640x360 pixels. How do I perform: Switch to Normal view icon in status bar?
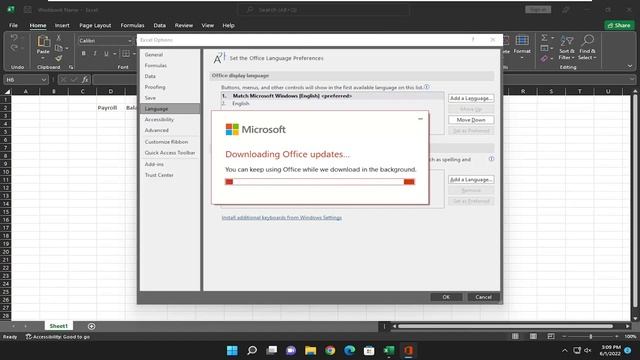coord(516,336)
